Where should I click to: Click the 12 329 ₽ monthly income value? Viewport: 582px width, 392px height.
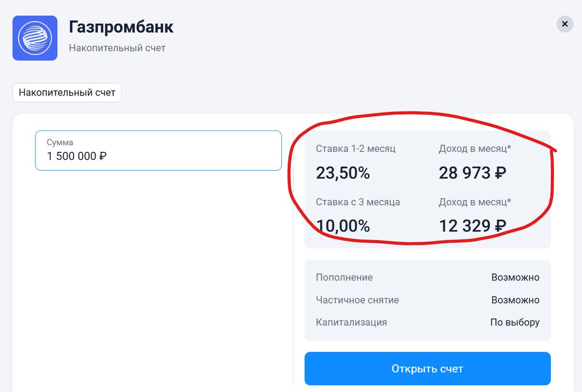(x=471, y=226)
